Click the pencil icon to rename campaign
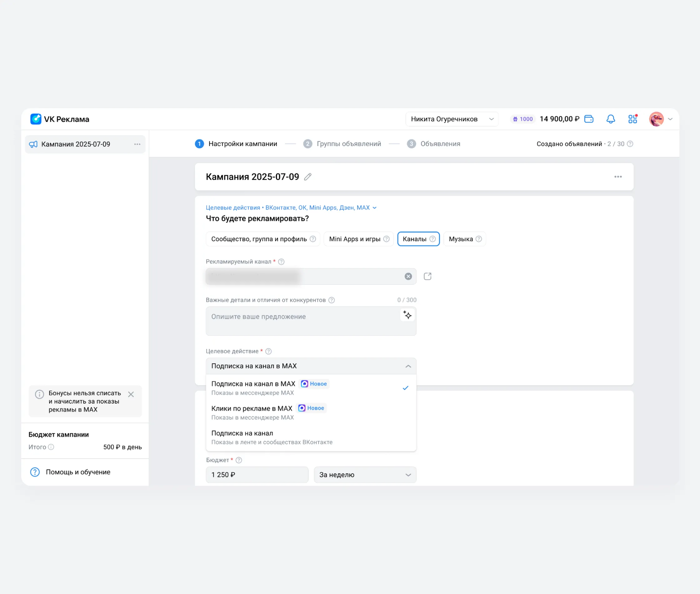This screenshot has width=700, height=594. point(307,177)
